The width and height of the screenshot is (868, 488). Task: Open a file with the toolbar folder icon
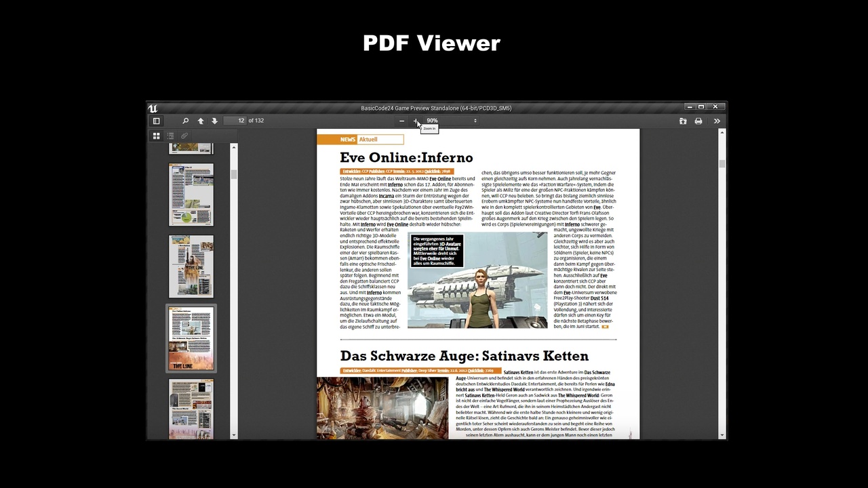tap(683, 121)
